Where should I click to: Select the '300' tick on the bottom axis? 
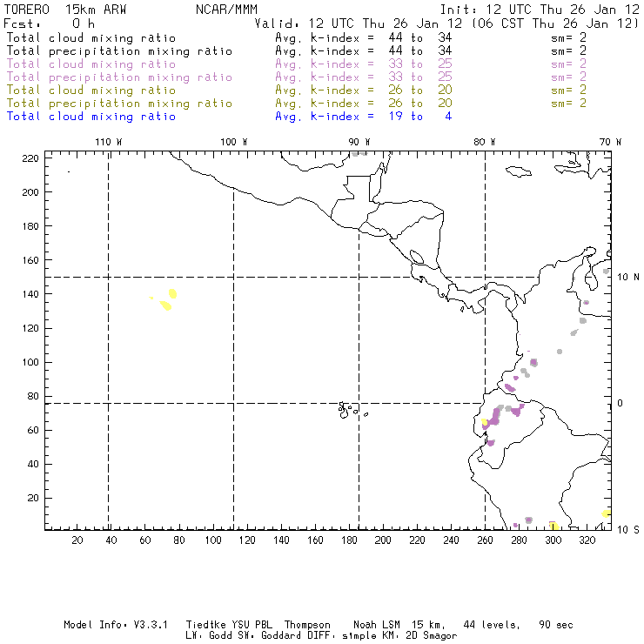(553, 540)
